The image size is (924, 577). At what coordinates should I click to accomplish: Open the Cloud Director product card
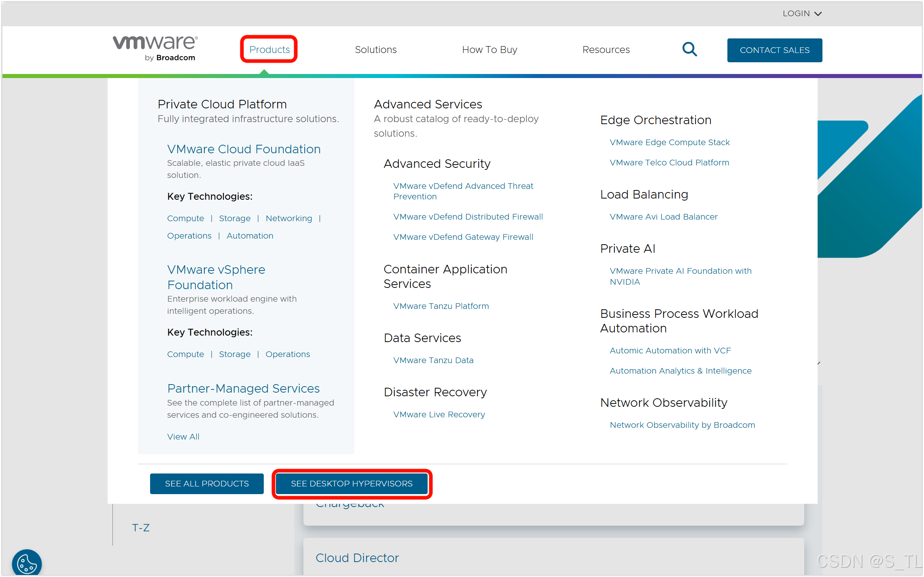click(x=357, y=558)
